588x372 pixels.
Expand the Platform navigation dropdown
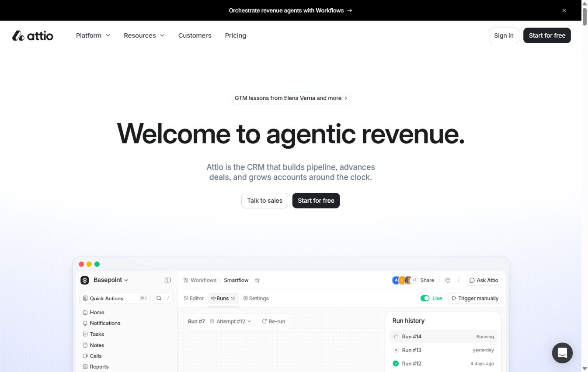click(93, 35)
